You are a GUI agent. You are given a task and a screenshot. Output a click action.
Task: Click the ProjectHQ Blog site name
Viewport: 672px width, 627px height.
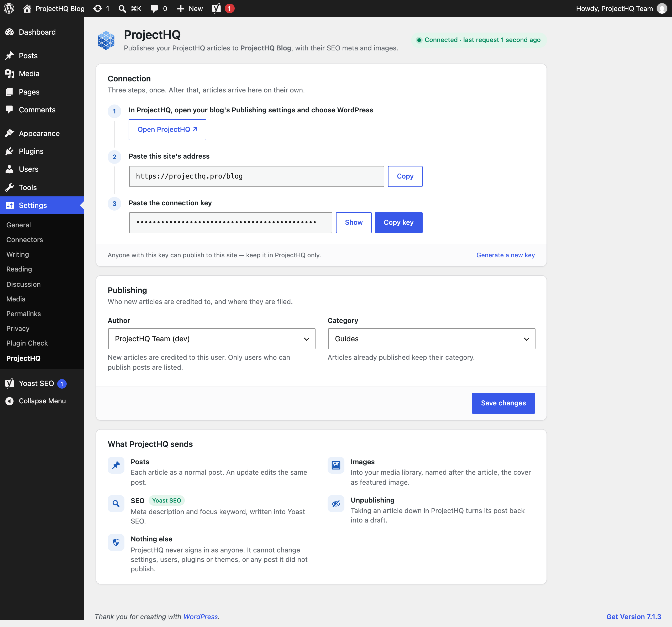tap(60, 8)
